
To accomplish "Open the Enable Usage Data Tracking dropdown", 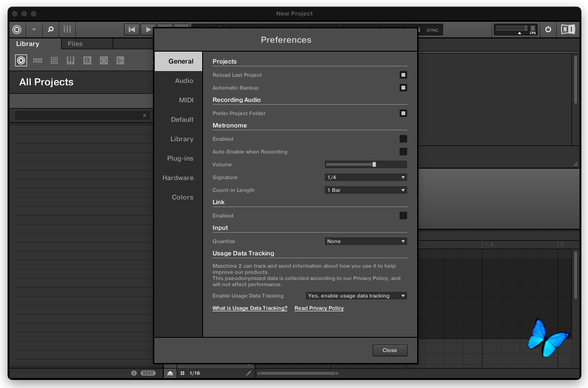I will point(356,296).
